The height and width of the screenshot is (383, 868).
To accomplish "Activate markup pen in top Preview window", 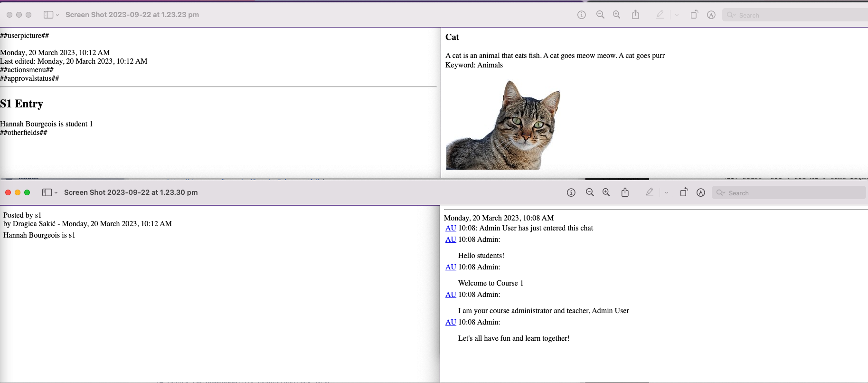I will (x=660, y=15).
